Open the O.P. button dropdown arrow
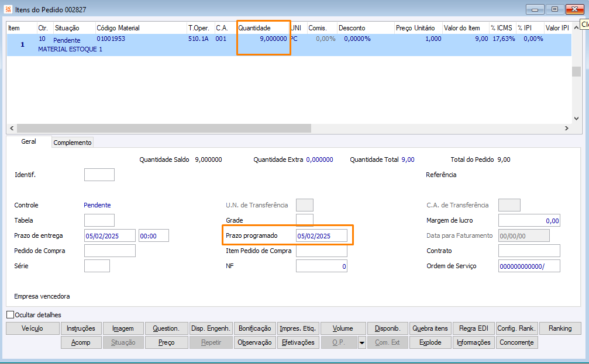Image resolution: width=589 pixels, height=364 pixels. point(361,342)
